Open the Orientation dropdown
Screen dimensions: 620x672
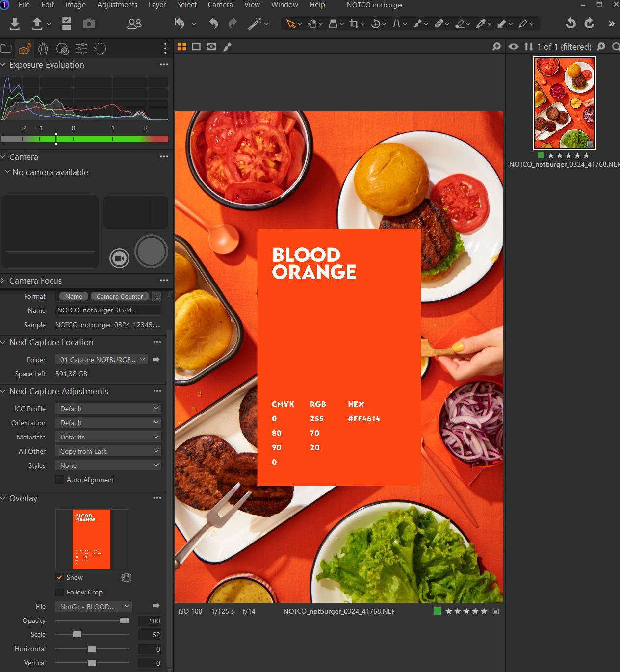(x=108, y=423)
